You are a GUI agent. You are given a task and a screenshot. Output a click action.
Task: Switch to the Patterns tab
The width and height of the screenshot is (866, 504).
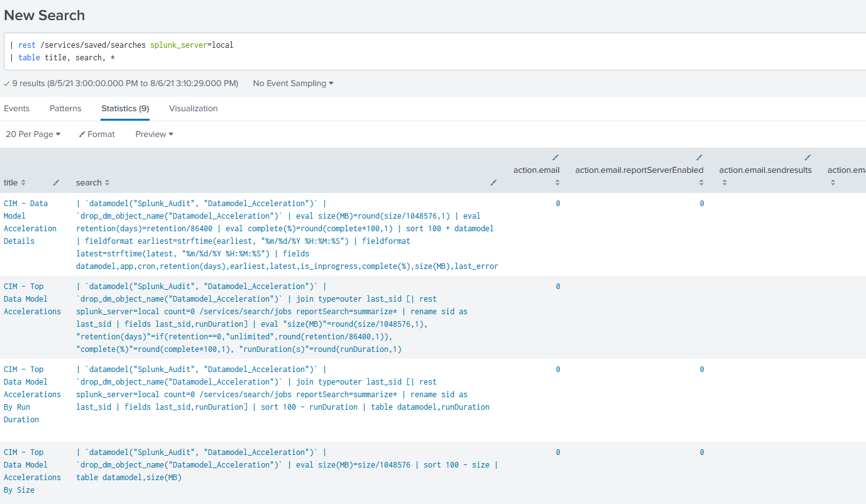(x=65, y=108)
